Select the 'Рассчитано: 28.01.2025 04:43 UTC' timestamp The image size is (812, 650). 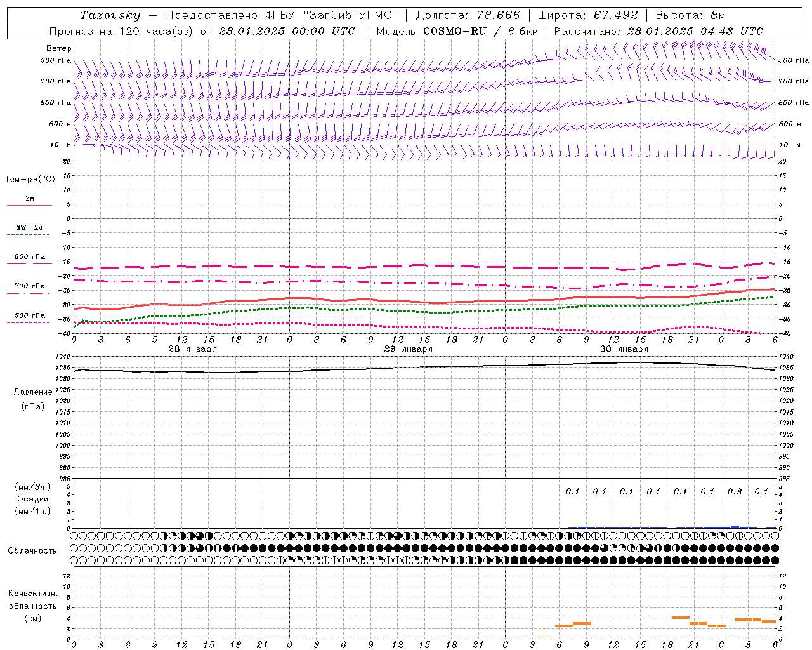658,31
